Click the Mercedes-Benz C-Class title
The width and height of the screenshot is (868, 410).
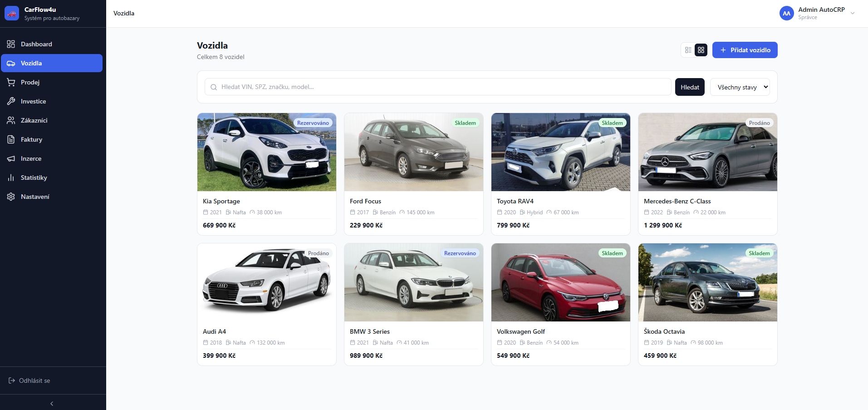[x=677, y=201]
